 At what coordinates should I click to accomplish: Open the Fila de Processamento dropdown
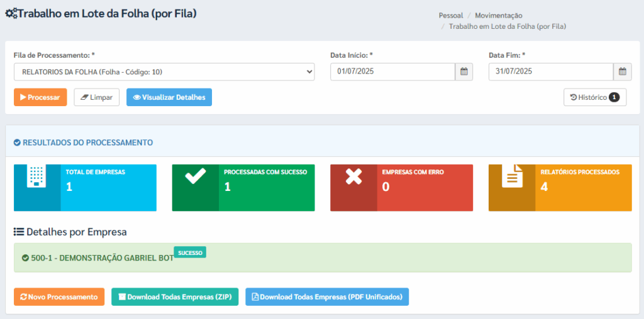164,72
